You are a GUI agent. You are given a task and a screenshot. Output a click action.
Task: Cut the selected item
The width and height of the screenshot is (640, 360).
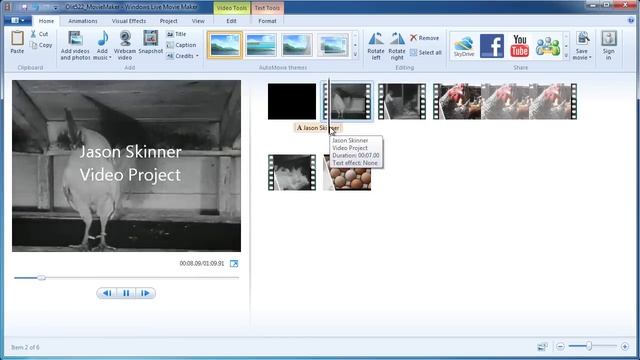39,34
